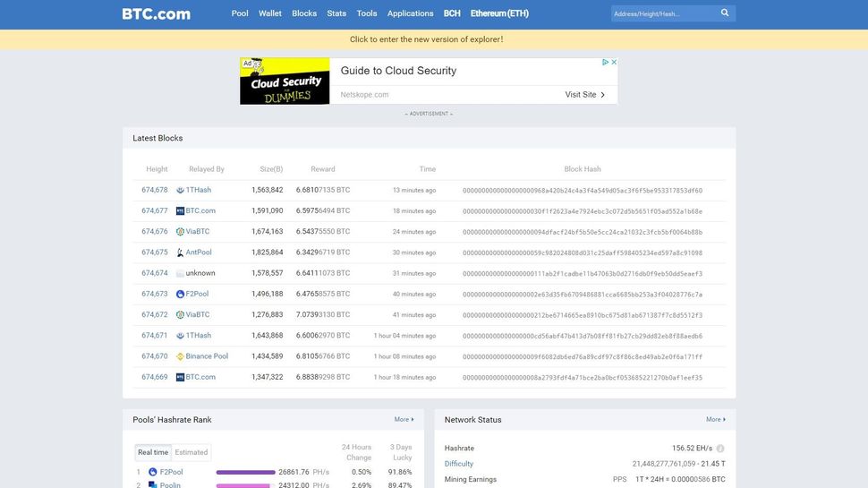Click the AntPool icon in row 674,675
868x488 pixels.
coord(180,253)
